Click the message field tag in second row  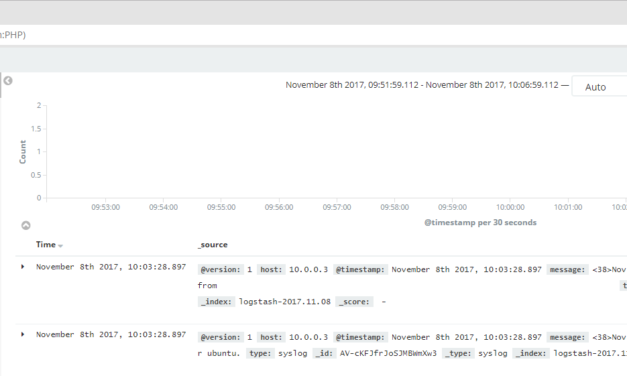[x=567, y=337]
